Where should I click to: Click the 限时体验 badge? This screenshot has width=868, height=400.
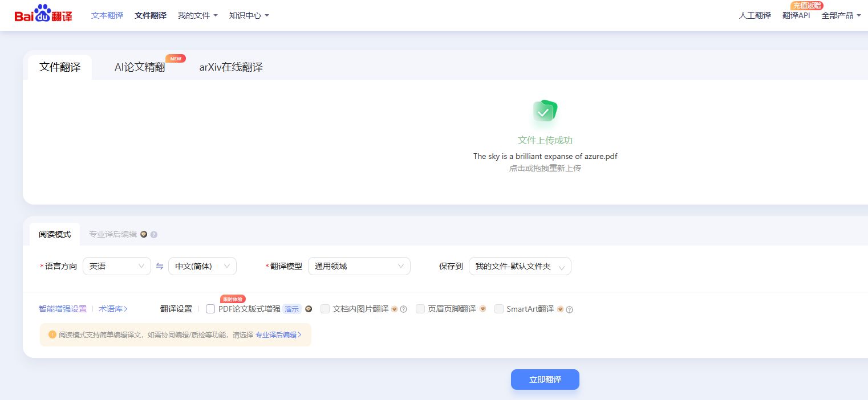tap(233, 299)
